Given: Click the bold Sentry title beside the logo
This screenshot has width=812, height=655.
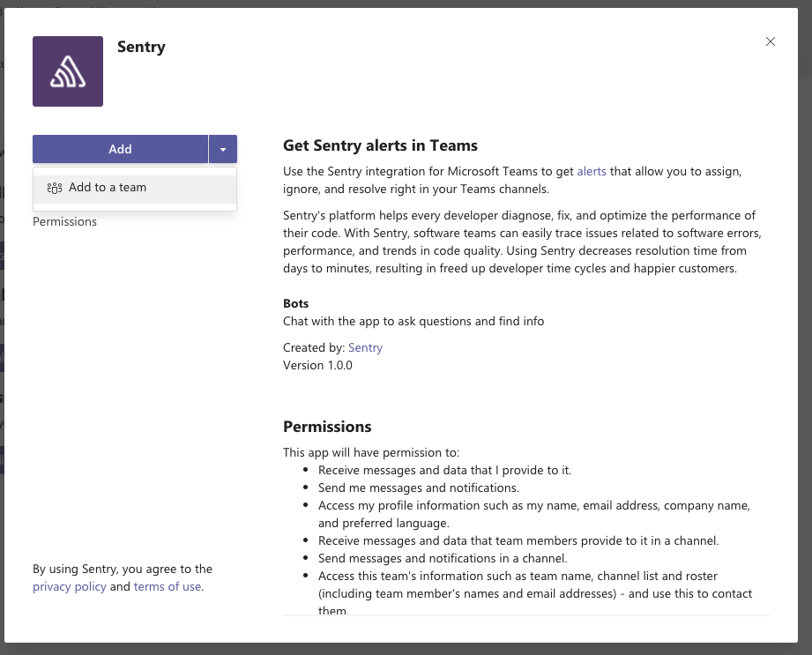Looking at the screenshot, I should [x=141, y=48].
